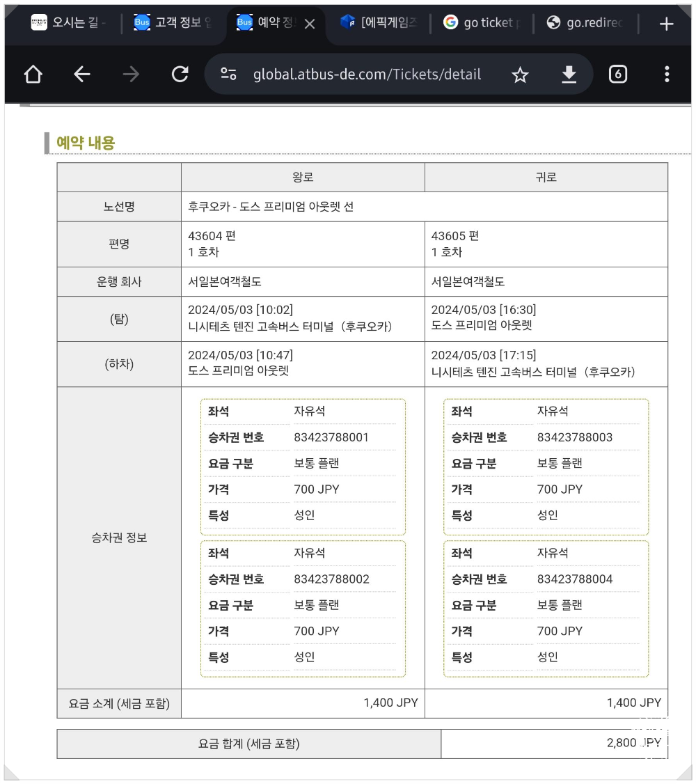The width and height of the screenshot is (696, 784).
Task: Reload the current page
Action: coord(180,75)
